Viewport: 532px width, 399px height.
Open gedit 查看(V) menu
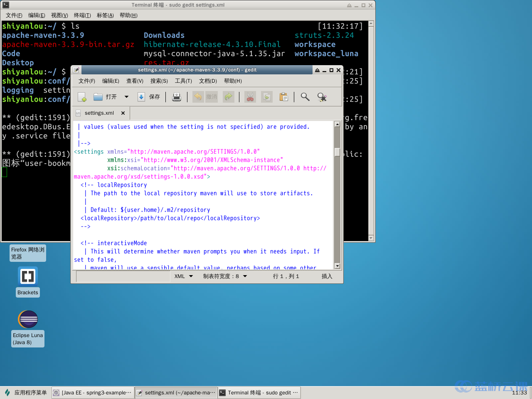click(x=135, y=81)
